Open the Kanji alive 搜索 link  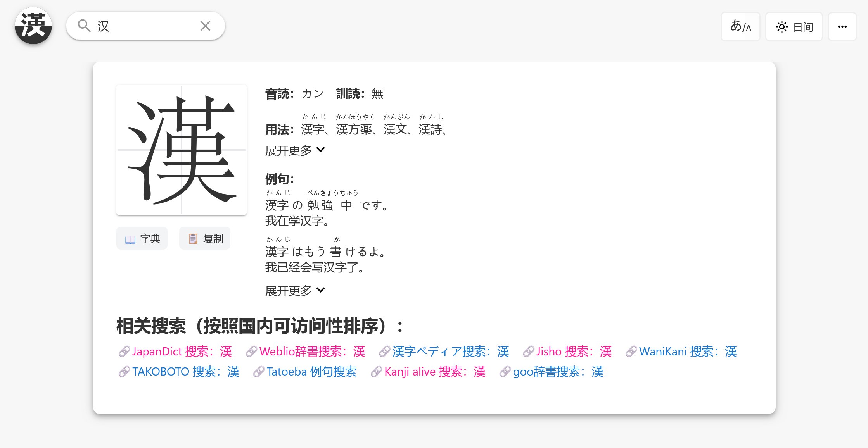coord(428,372)
